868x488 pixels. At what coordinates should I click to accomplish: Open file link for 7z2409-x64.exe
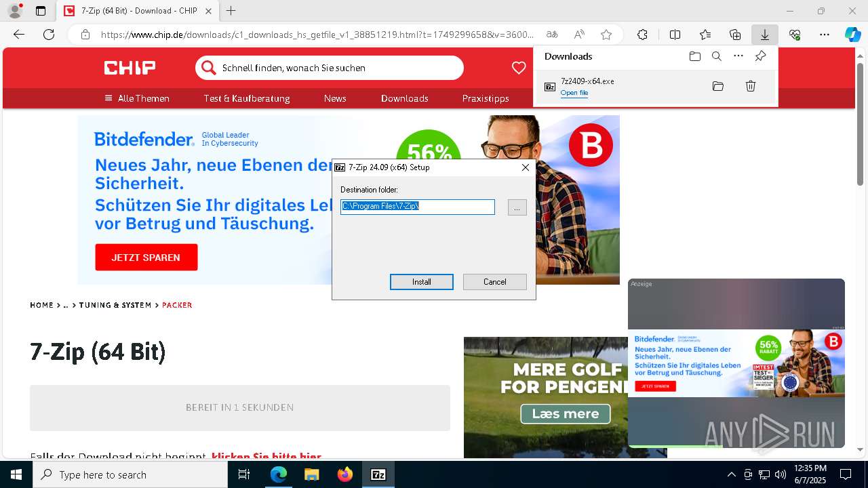[x=574, y=93]
